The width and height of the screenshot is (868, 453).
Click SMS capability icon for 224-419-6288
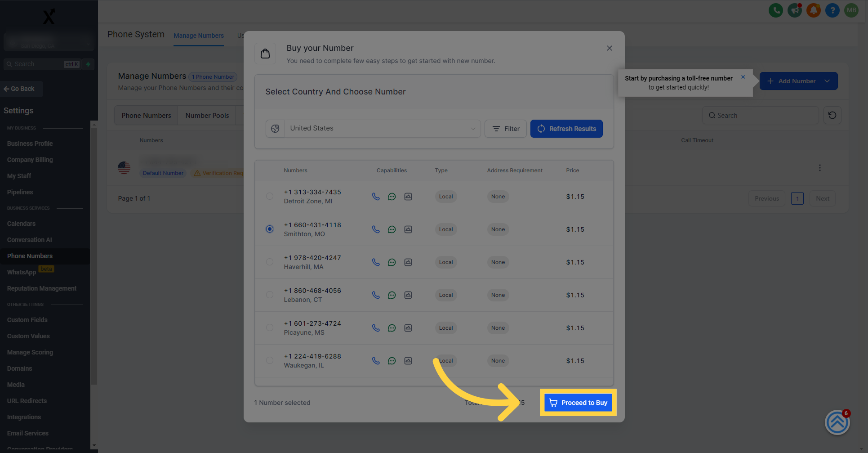(x=392, y=361)
